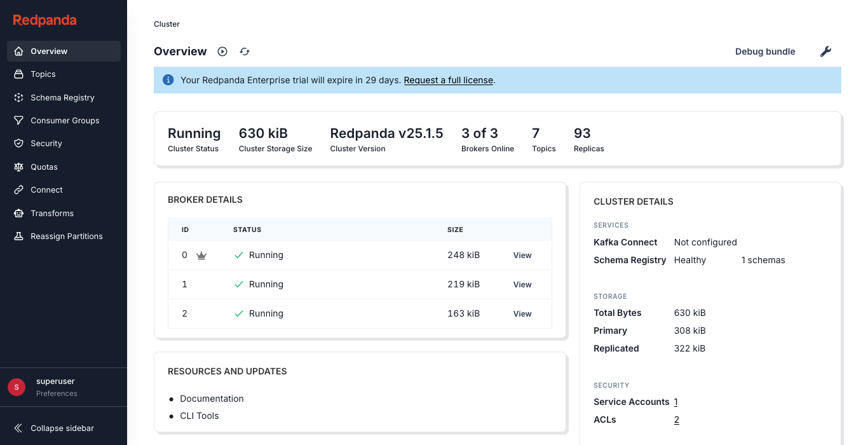Click the play icon beside Overview heading

tap(222, 51)
